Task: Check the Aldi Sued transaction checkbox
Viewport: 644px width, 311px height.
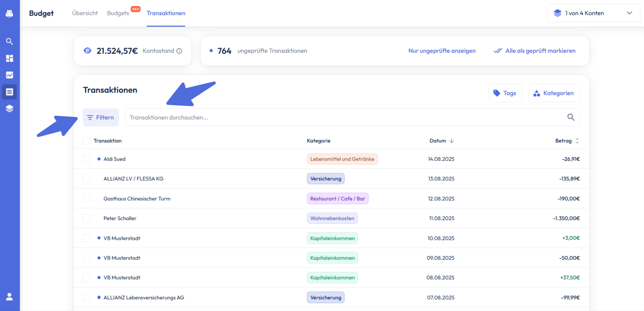Action: click(x=86, y=159)
